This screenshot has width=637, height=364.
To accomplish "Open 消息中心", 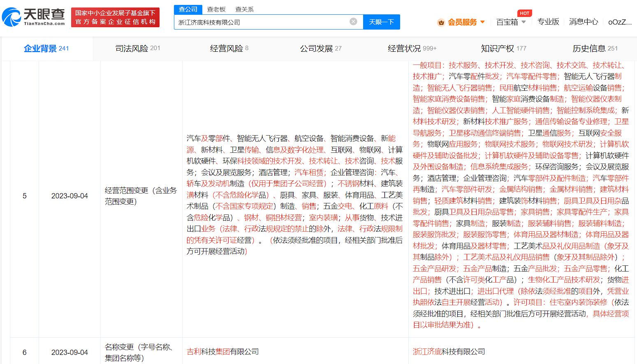I will pos(584,22).
